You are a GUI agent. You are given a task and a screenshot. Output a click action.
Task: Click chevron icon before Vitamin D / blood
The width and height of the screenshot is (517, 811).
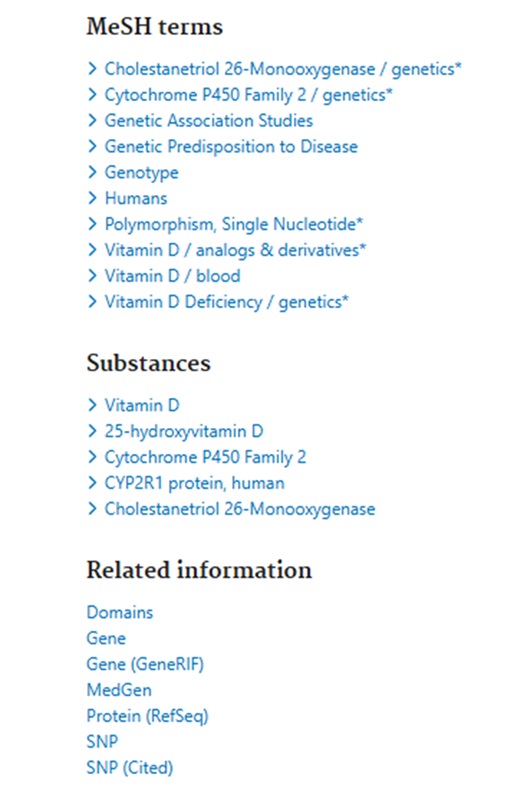coord(92,275)
